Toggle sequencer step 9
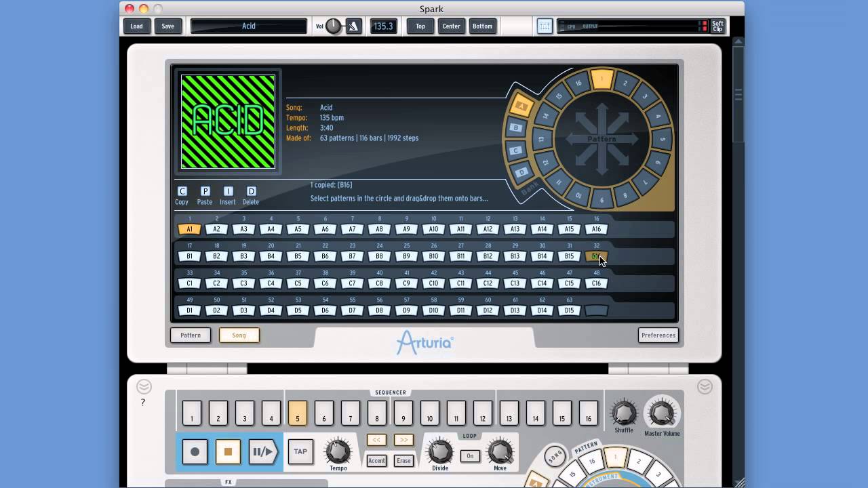 pyautogui.click(x=403, y=413)
